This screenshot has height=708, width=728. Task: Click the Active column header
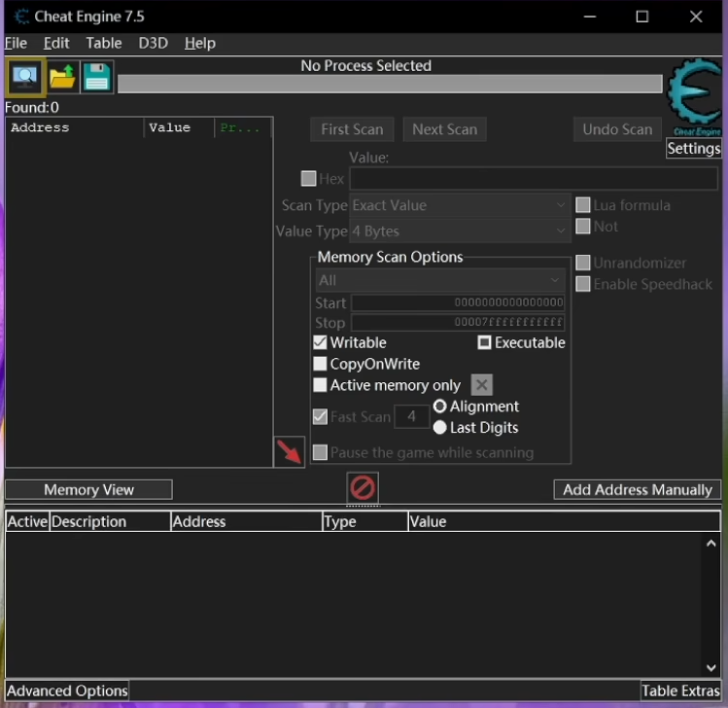pos(27,521)
